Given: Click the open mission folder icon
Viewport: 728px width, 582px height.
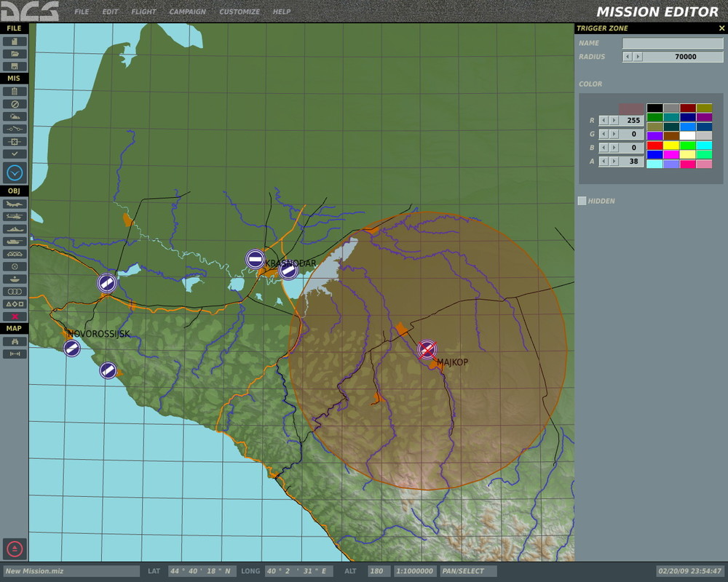Looking at the screenshot, I should coord(15,54).
